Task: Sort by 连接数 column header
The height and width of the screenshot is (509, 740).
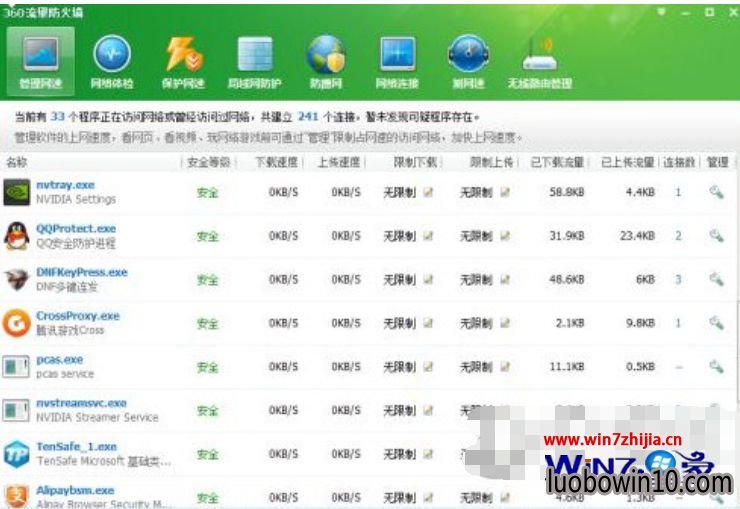Action: pyautogui.click(x=679, y=162)
